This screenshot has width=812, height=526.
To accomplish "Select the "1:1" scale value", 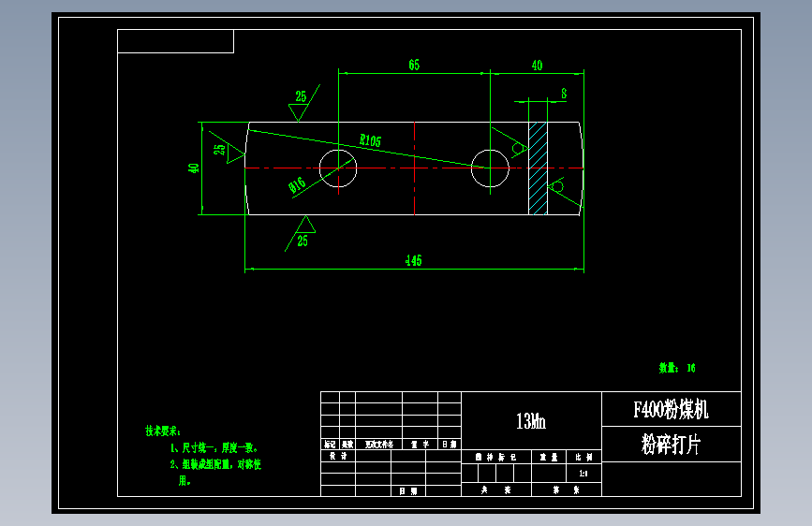I will tap(583, 474).
